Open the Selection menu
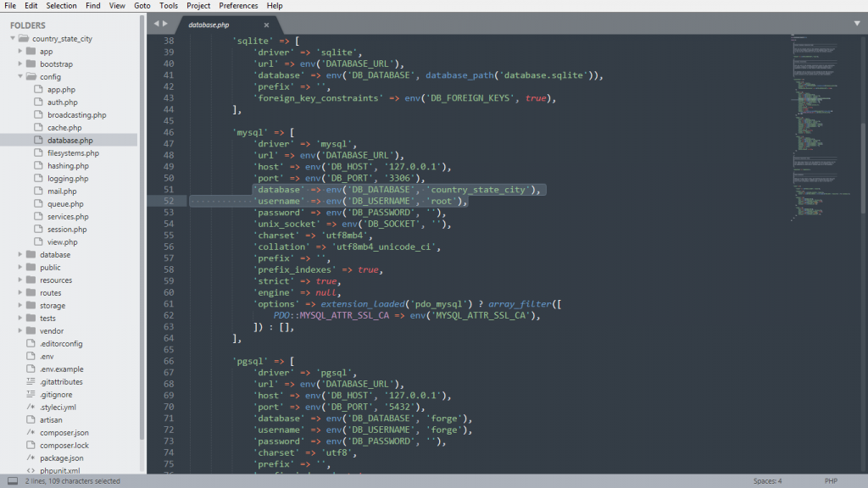This screenshot has height=488, width=868. [x=61, y=6]
